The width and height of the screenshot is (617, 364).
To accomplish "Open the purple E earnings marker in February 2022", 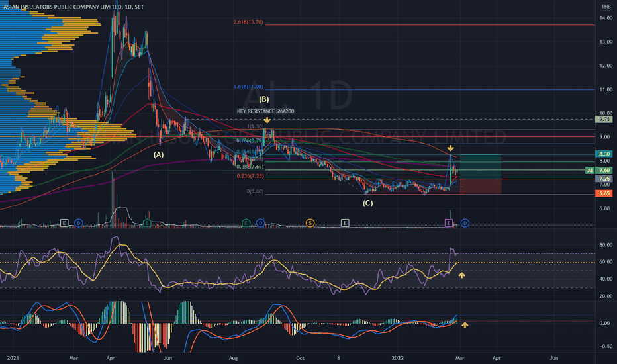I will click(449, 223).
